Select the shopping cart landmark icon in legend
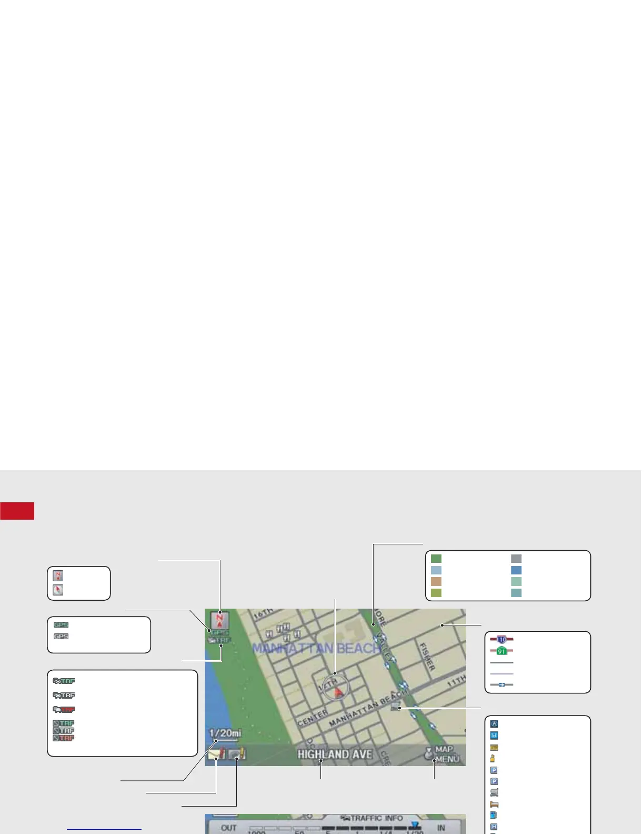The height and width of the screenshot is (834, 644). click(494, 793)
